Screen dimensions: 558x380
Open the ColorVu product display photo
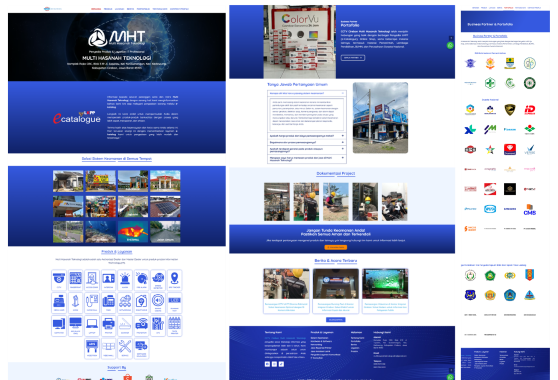[300, 42]
